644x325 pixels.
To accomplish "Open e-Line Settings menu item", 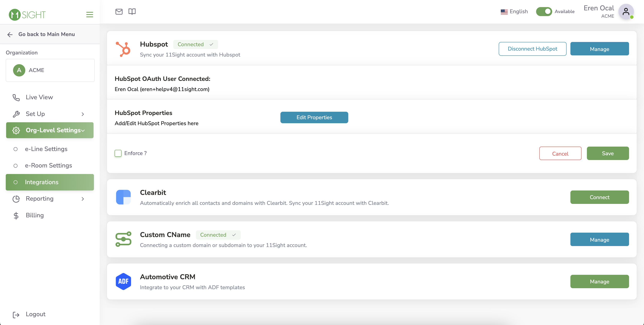I will point(46,149).
